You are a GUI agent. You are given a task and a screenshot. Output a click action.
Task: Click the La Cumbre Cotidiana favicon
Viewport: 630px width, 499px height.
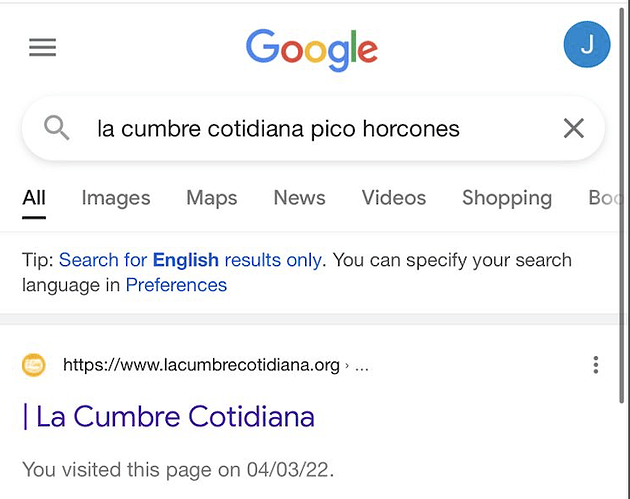tap(34, 365)
